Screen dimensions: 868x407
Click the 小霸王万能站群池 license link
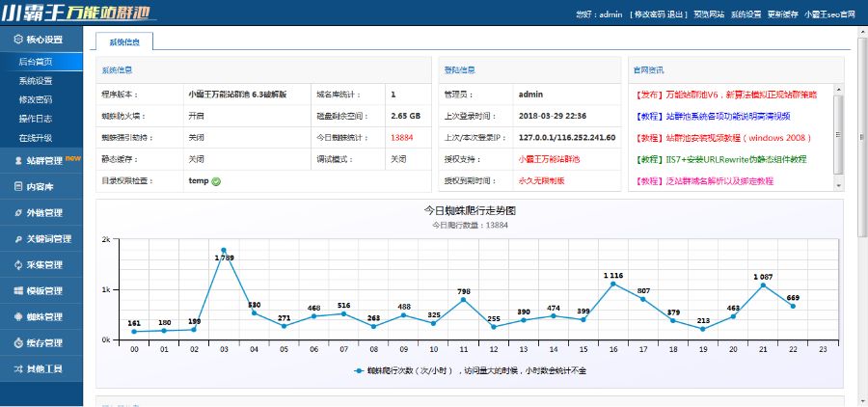(x=549, y=159)
